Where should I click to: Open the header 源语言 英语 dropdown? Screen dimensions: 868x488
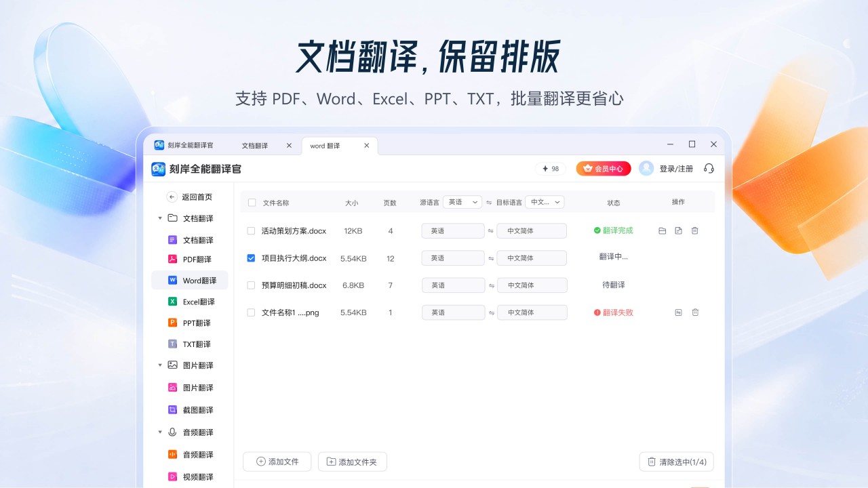(462, 202)
